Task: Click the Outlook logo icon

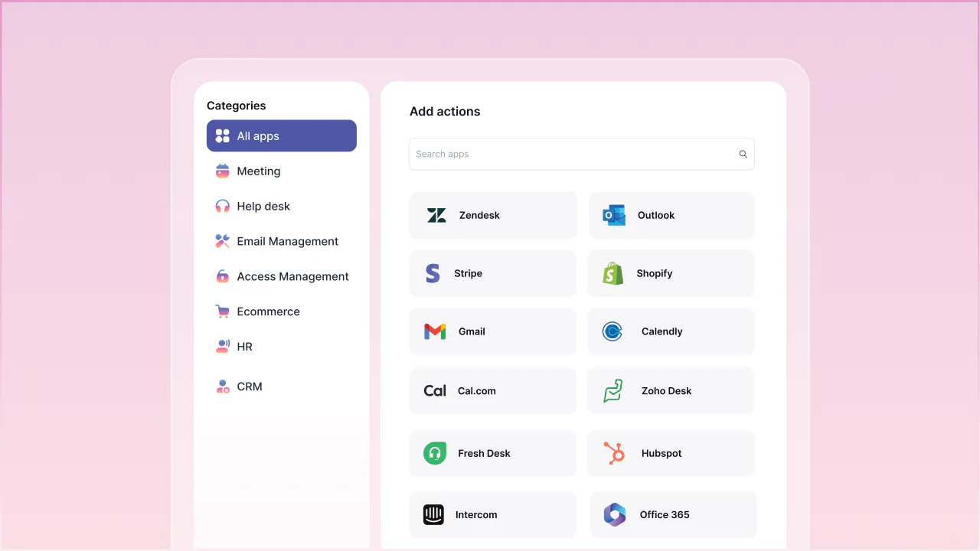Action: pyautogui.click(x=614, y=215)
